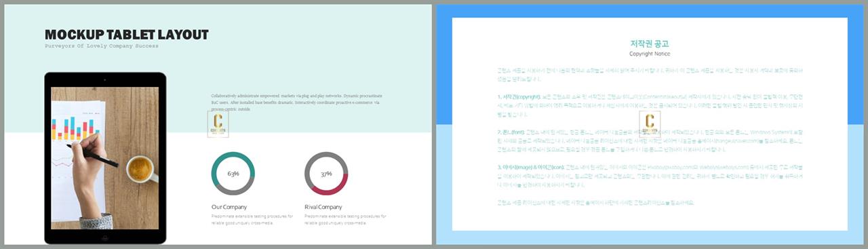
Task: Select the 'Purveyors Of Lovely Company Success' subtitle
Action: click(102, 47)
